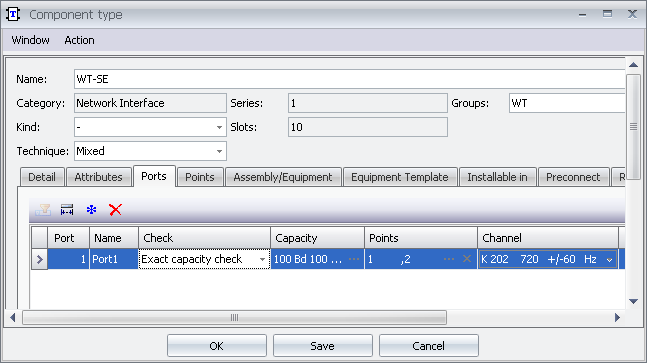
Task: Click the Channel column header
Action: pos(548,238)
